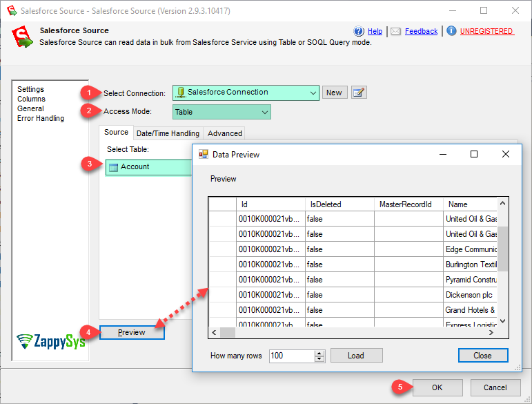The height and width of the screenshot is (404, 532).
Task: Click the grid scroll down arrow
Action: (x=502, y=321)
